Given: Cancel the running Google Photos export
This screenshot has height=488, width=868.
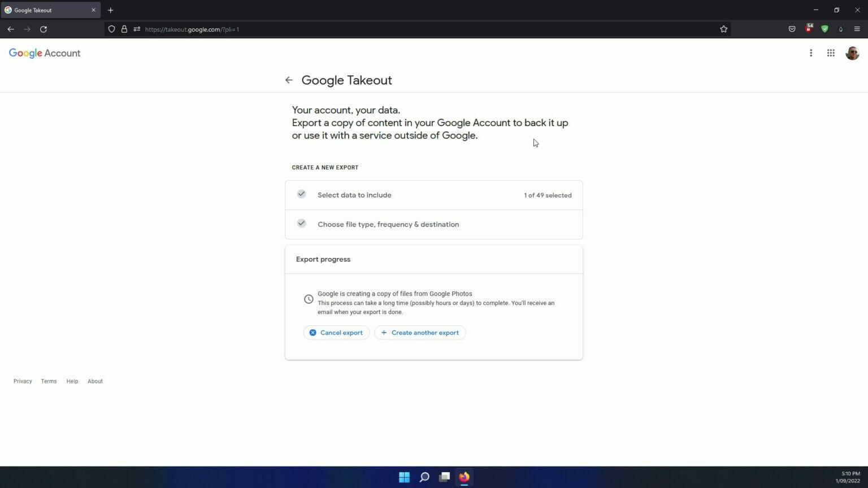Looking at the screenshot, I should tap(336, 332).
